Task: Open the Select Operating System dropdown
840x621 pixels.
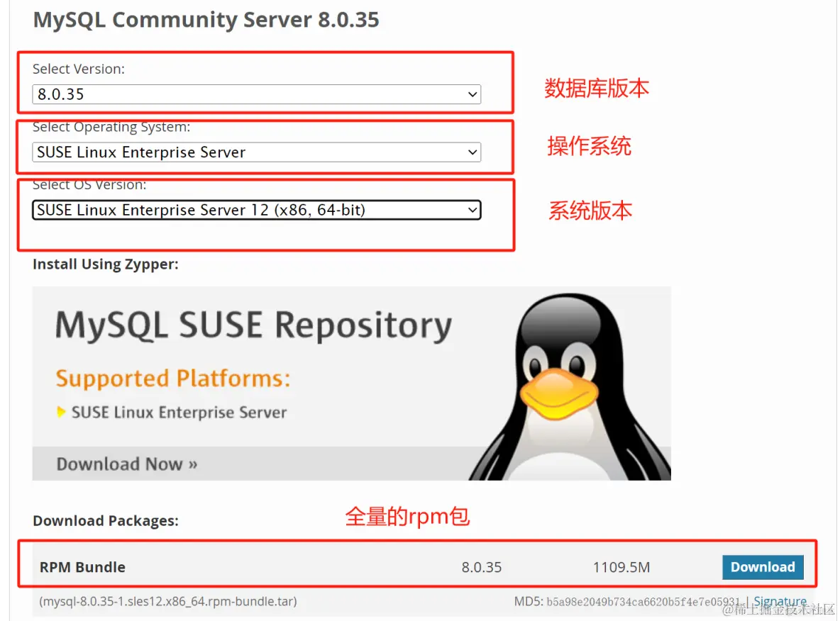Action: [x=257, y=152]
